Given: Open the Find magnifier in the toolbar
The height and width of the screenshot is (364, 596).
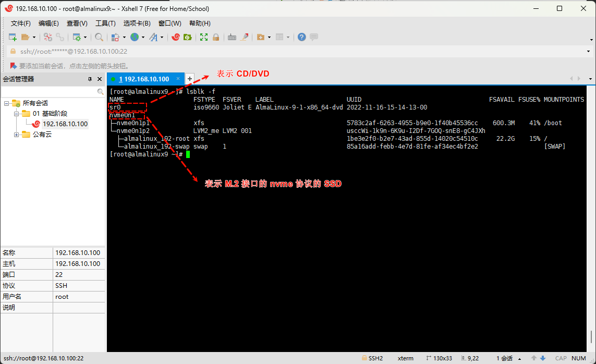Looking at the screenshot, I should tap(99, 37).
